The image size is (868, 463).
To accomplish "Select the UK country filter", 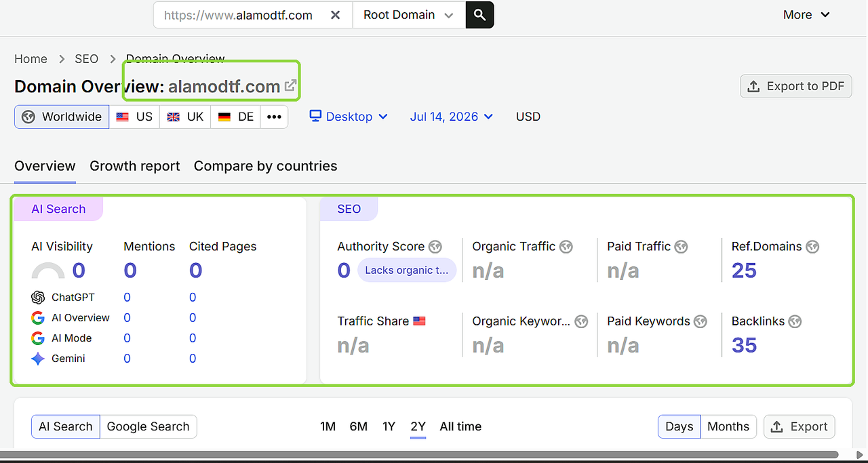I will pyautogui.click(x=185, y=117).
